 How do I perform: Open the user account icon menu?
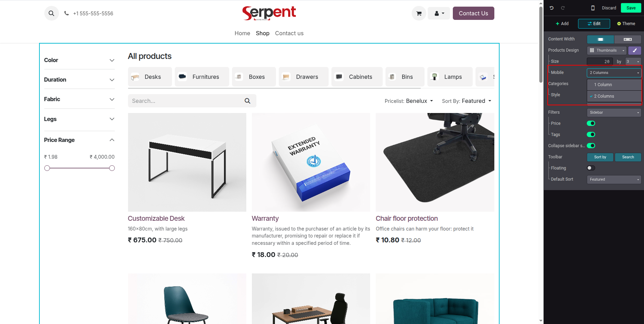[439, 13]
